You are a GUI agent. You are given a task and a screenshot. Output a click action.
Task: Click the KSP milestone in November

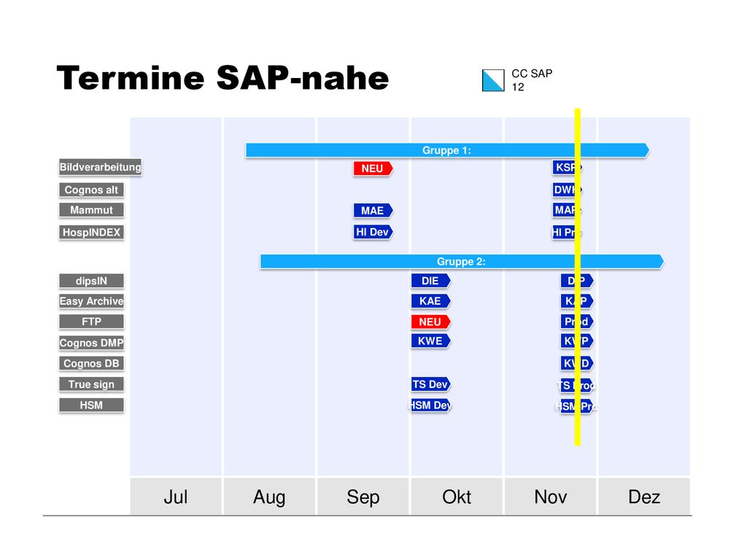click(568, 167)
